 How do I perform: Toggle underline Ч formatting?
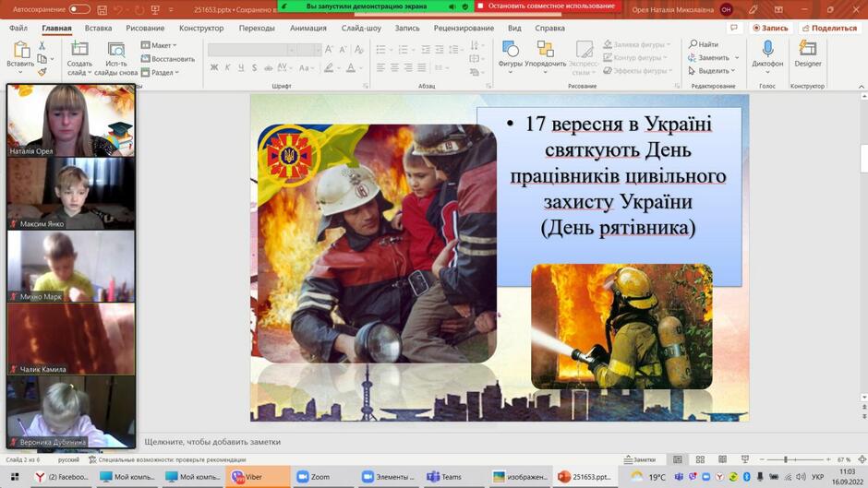point(241,67)
